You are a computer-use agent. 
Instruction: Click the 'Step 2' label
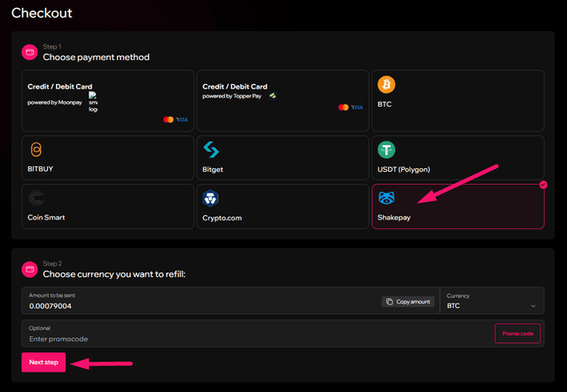coord(52,264)
